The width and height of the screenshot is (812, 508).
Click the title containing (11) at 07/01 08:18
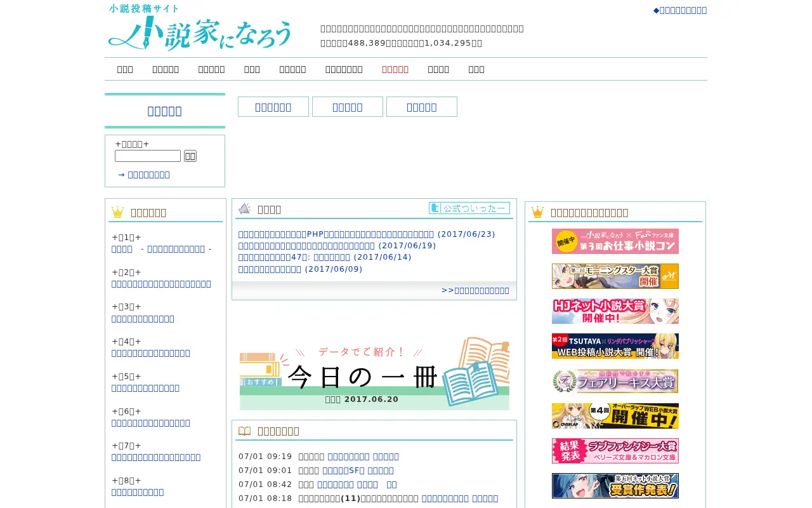coord(358,498)
